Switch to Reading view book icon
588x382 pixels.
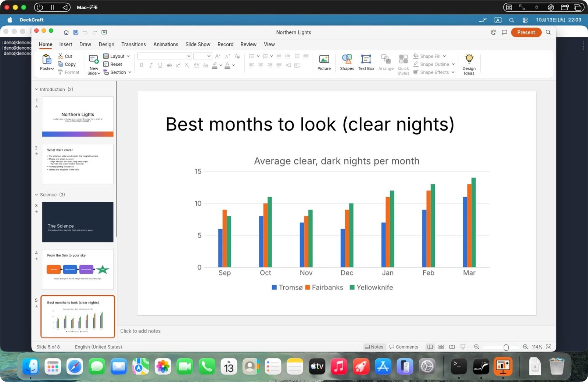pos(452,347)
